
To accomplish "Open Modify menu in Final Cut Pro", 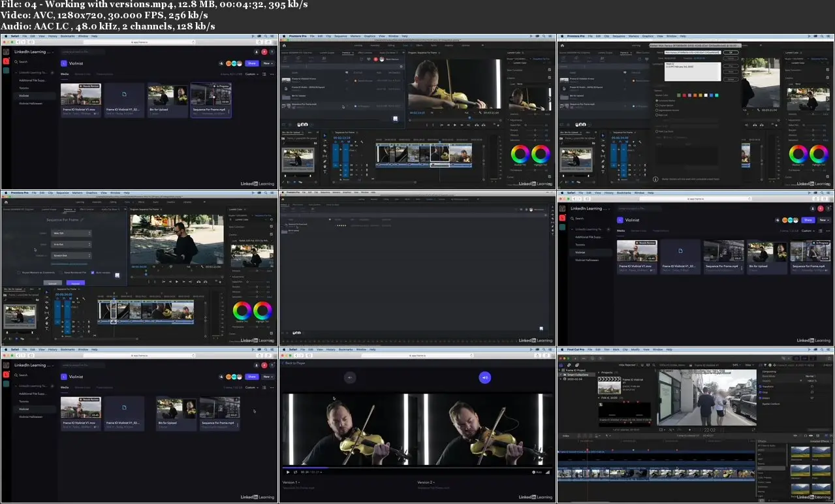I will [x=635, y=349].
